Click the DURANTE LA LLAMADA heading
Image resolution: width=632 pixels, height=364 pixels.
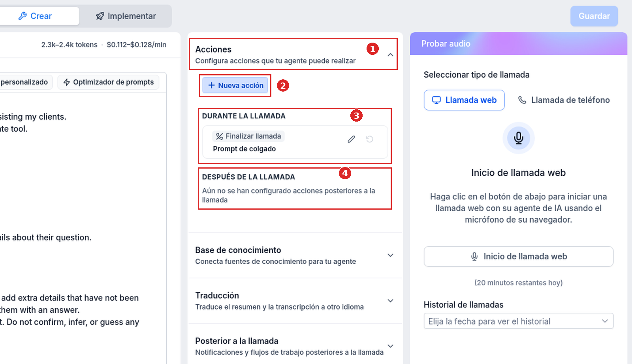point(244,116)
